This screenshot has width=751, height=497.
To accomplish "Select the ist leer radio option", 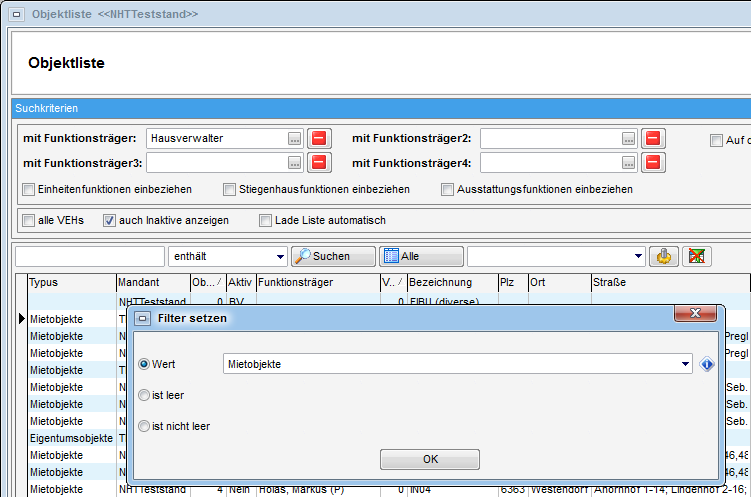I will [144, 395].
